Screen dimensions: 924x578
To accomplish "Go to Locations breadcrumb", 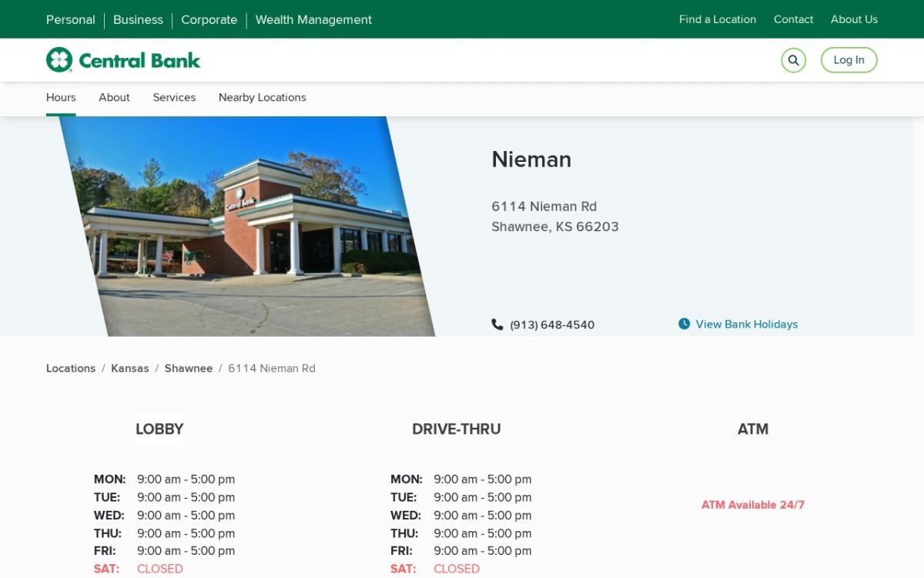I will pyautogui.click(x=71, y=368).
